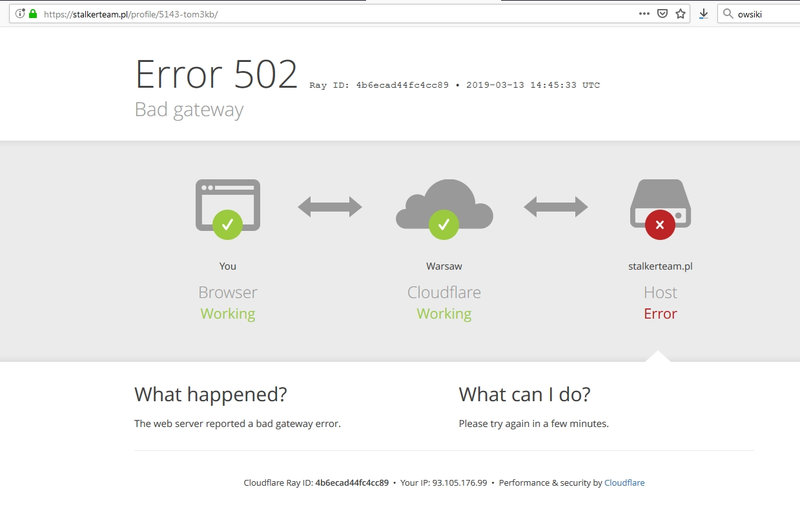This screenshot has width=800, height=527.
Task: Click the magnifier icon in search box
Action: 727,14
